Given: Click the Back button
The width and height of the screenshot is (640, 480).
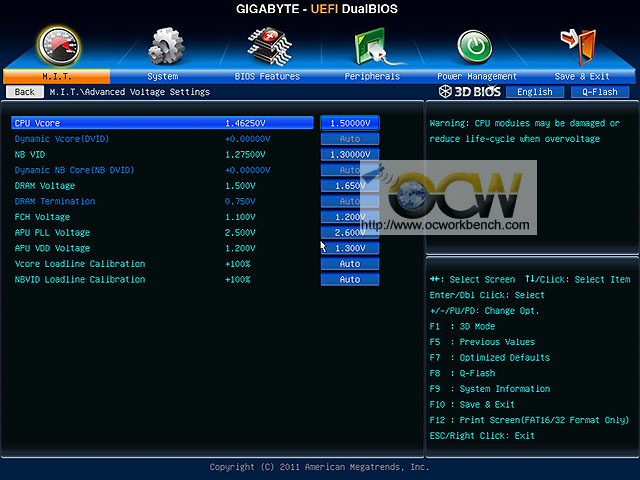Looking at the screenshot, I should pos(25,92).
